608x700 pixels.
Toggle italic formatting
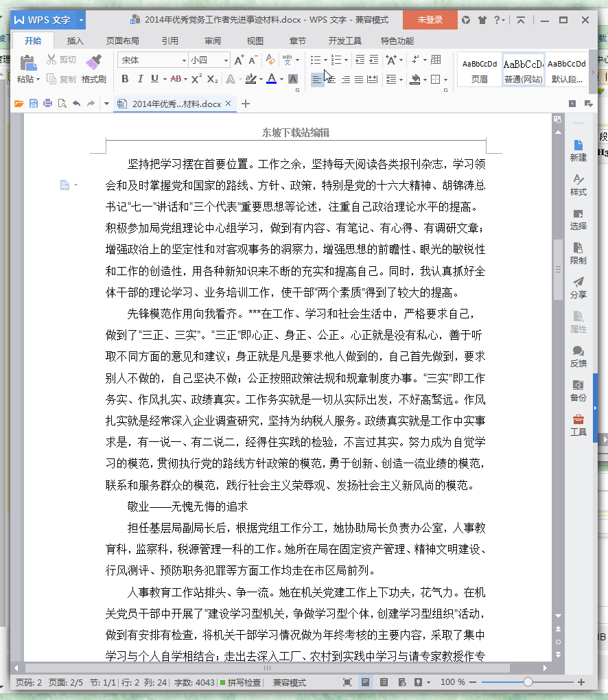[x=139, y=79]
